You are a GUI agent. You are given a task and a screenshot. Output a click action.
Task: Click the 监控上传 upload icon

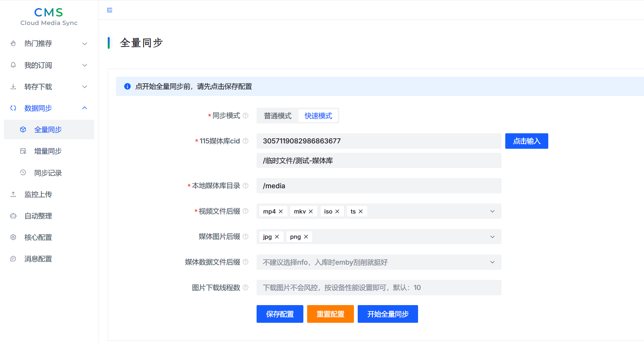point(13,194)
